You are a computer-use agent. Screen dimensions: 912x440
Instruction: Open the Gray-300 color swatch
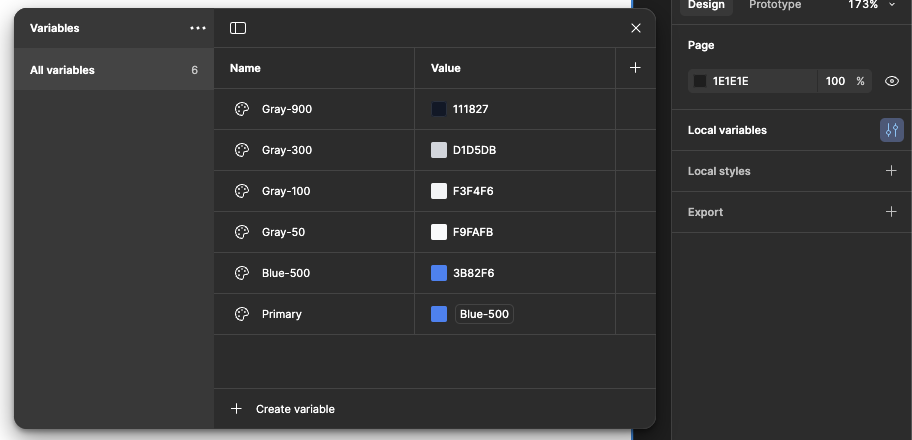tap(439, 150)
